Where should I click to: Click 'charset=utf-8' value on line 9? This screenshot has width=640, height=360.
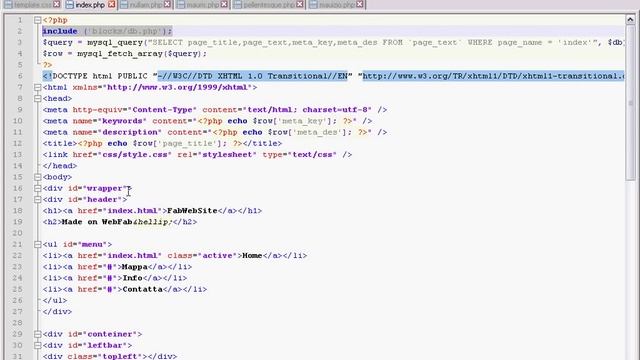pos(337,110)
